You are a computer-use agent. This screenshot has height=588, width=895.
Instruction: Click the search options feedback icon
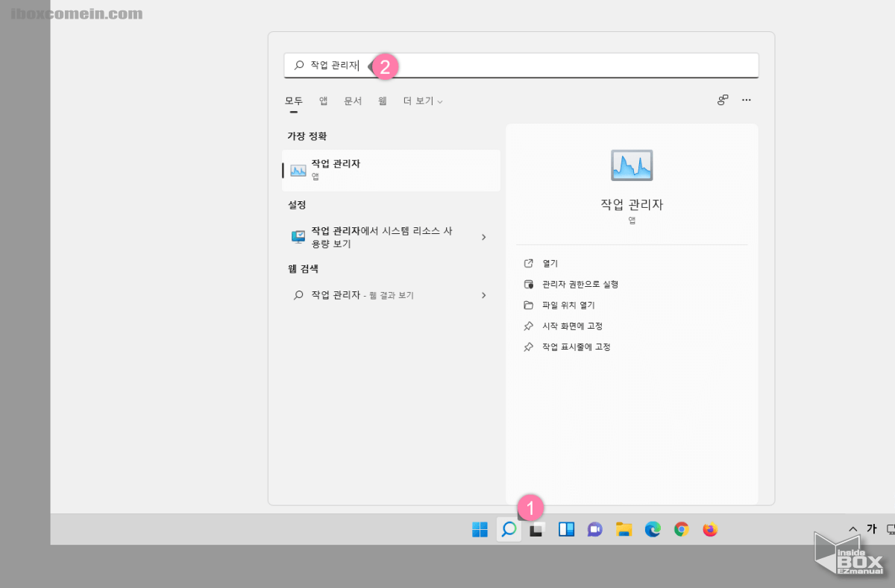(x=722, y=99)
